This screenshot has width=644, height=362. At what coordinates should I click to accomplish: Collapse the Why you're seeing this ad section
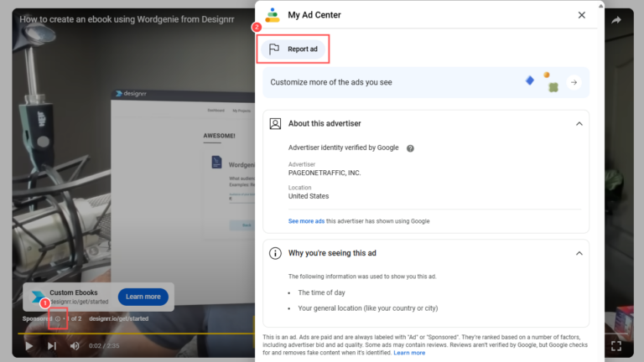tap(579, 253)
